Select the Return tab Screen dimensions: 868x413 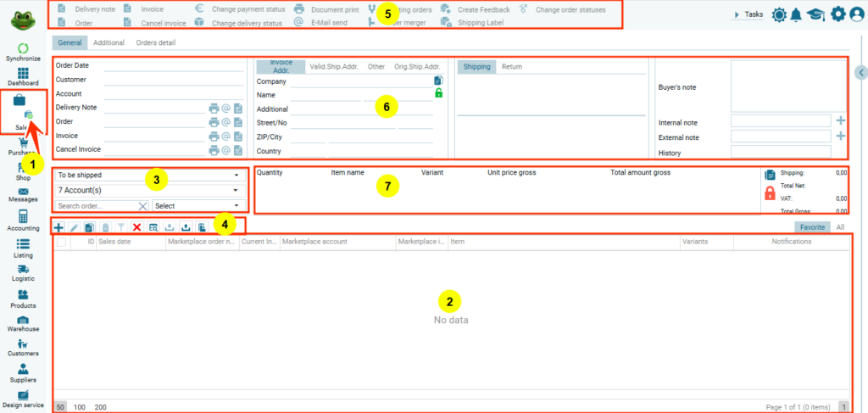pyautogui.click(x=511, y=66)
